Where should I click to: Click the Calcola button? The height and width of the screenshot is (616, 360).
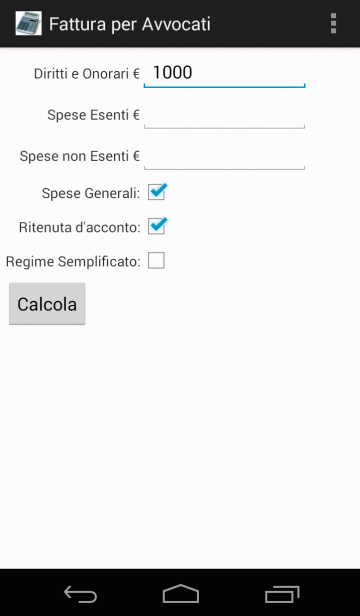click(x=47, y=304)
